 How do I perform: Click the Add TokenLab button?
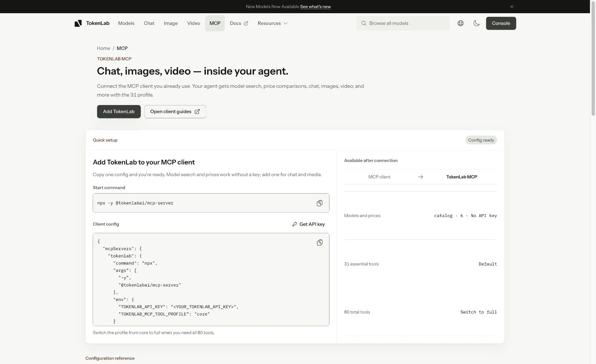pos(119,112)
